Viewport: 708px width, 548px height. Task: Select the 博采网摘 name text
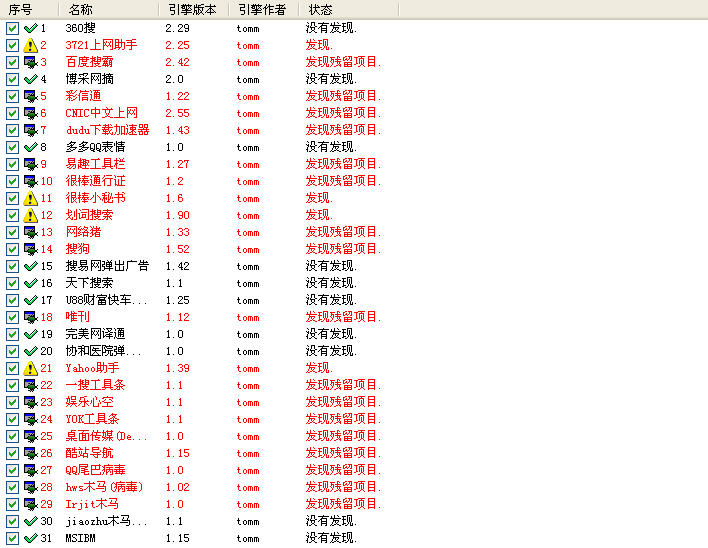coord(89,79)
